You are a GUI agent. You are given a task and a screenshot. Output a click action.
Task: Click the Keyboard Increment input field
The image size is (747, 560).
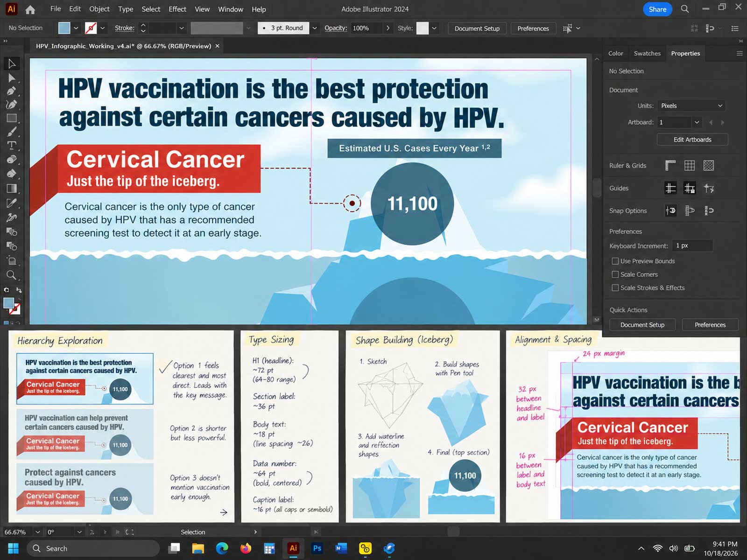click(692, 245)
